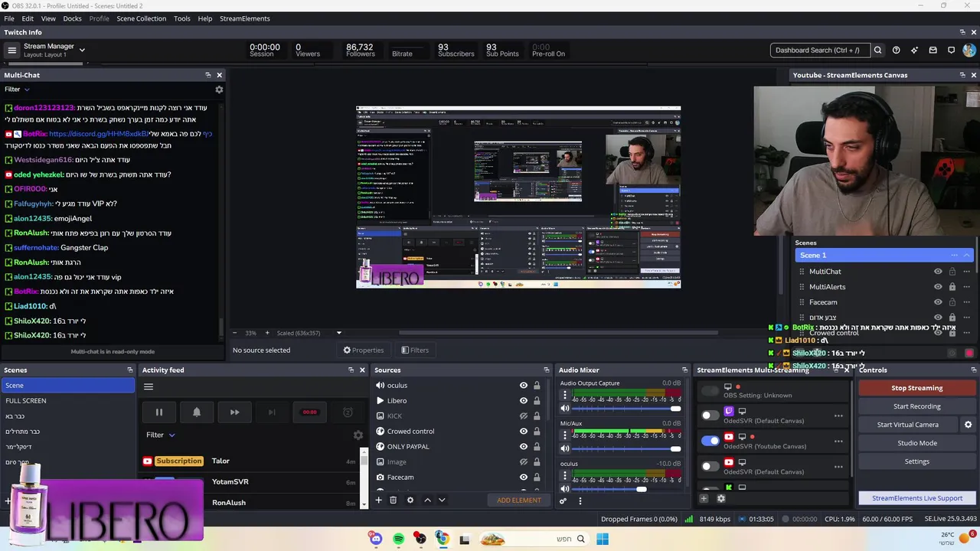Click the Dashboard Search field
Viewport: 980px width, 551px height.
coord(819,51)
